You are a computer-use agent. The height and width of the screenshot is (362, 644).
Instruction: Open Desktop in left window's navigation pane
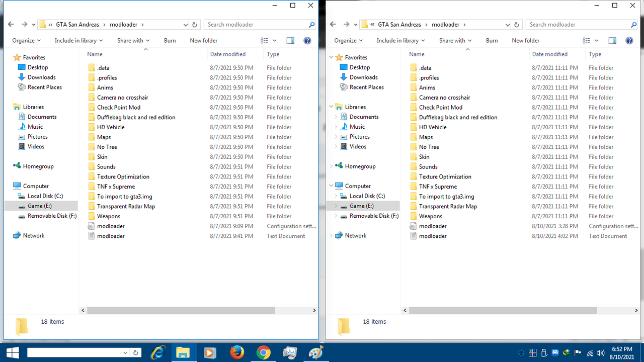[x=38, y=67]
